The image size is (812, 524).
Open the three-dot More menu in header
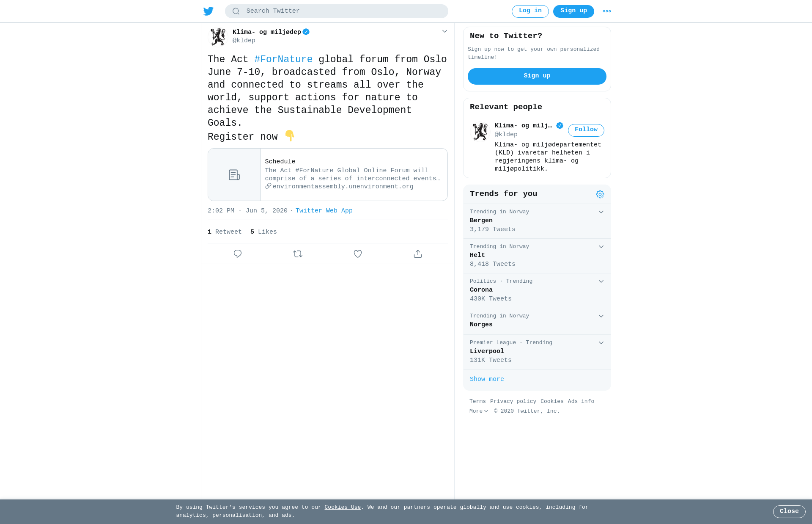click(x=607, y=11)
